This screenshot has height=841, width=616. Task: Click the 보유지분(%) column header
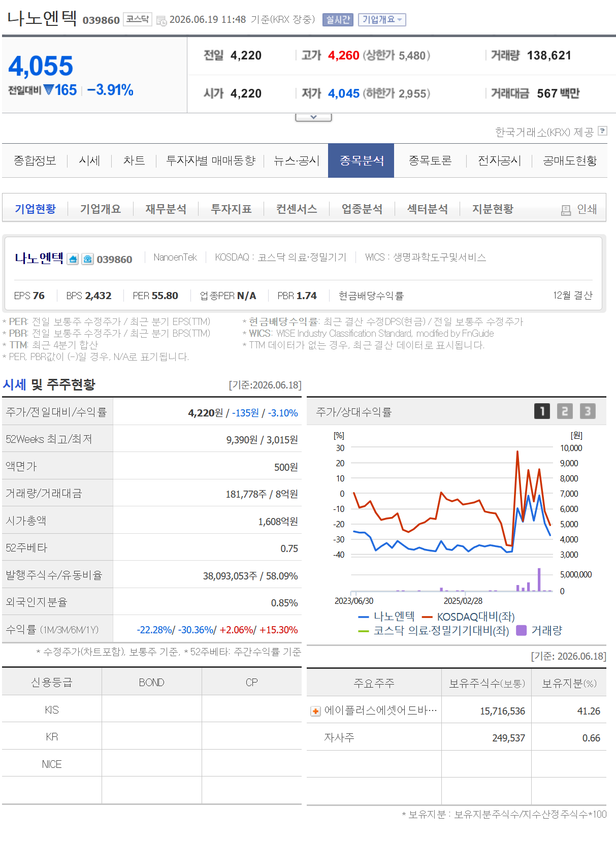tap(569, 683)
